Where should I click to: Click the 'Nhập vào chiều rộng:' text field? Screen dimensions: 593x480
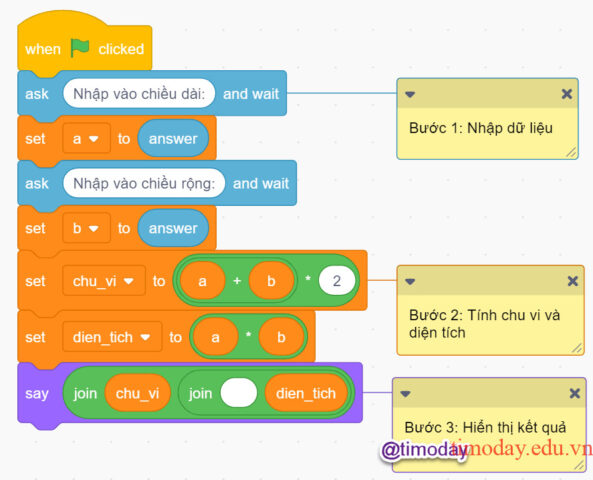click(x=144, y=183)
